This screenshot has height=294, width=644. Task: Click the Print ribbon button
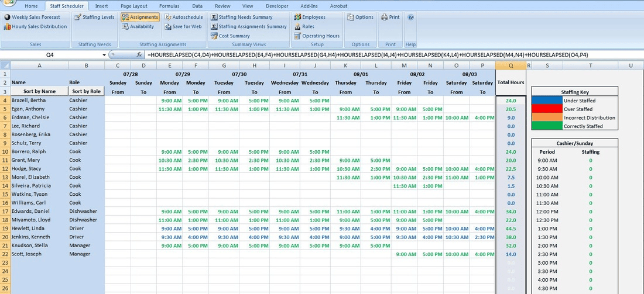click(390, 17)
